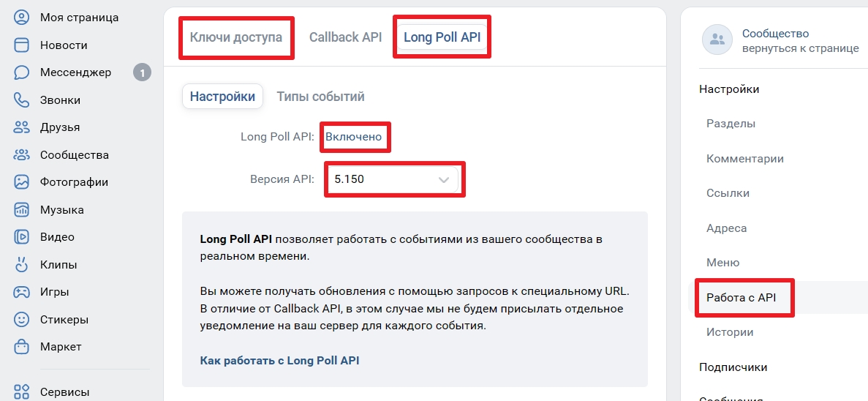Open the Версия API 5.150 dropdown
Image resolution: width=868 pixels, height=401 pixels.
393,179
